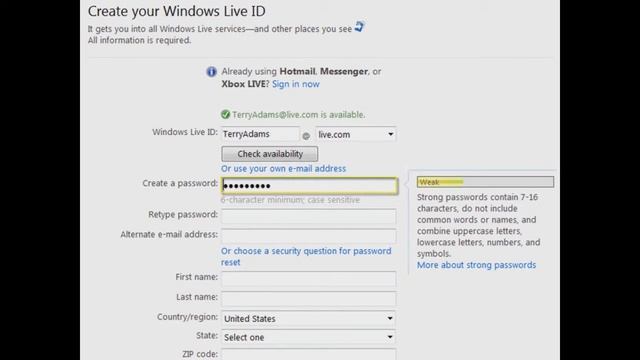
Task: Click the Check availability button
Action: click(269, 154)
